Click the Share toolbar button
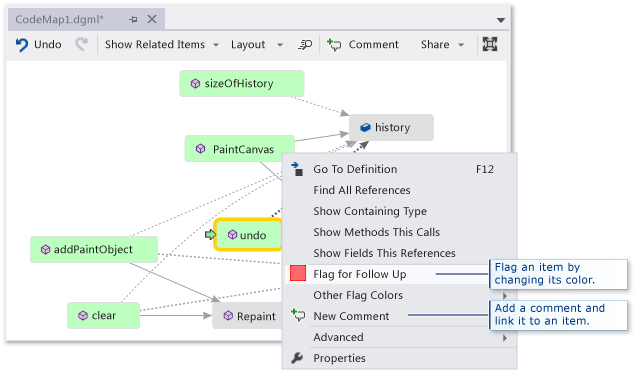Screen dimensions: 636x370 (x=435, y=44)
